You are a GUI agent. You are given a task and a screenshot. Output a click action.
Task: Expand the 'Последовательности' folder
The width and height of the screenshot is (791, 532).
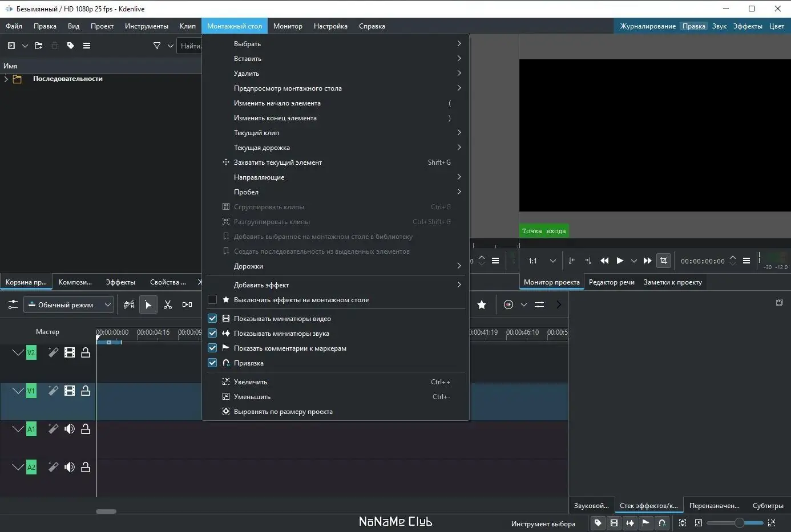click(6, 79)
